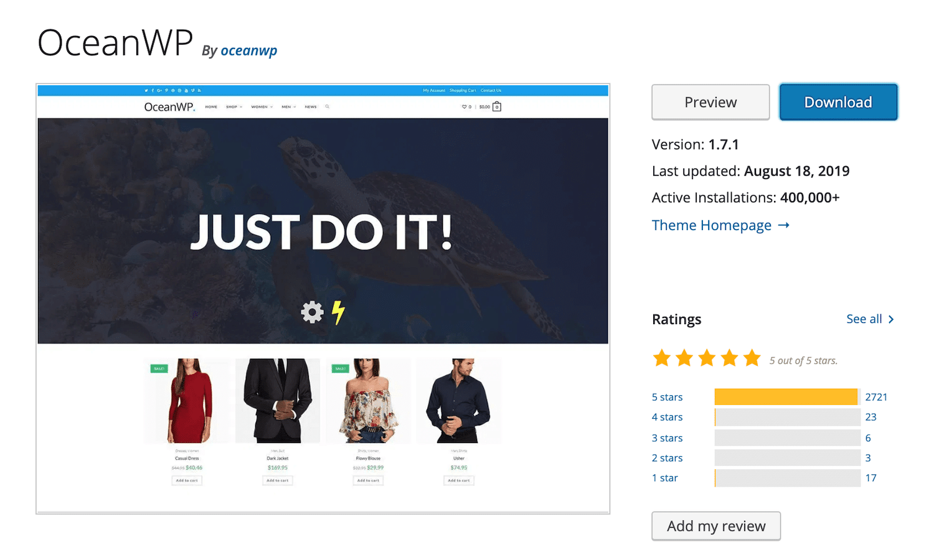Click the chevron icon next to See all
This screenshot has width=934, height=560.
click(x=891, y=319)
